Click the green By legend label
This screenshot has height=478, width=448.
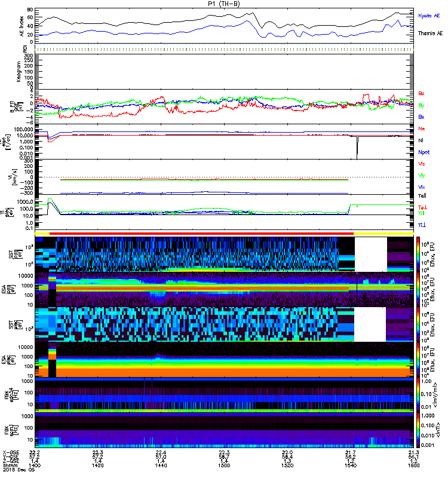(421, 105)
